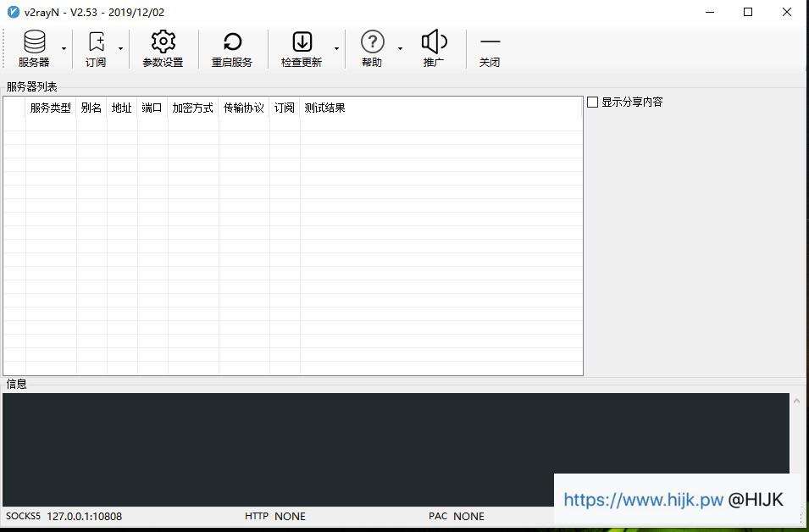
Task: Select the 加密方式 column header
Action: point(192,108)
